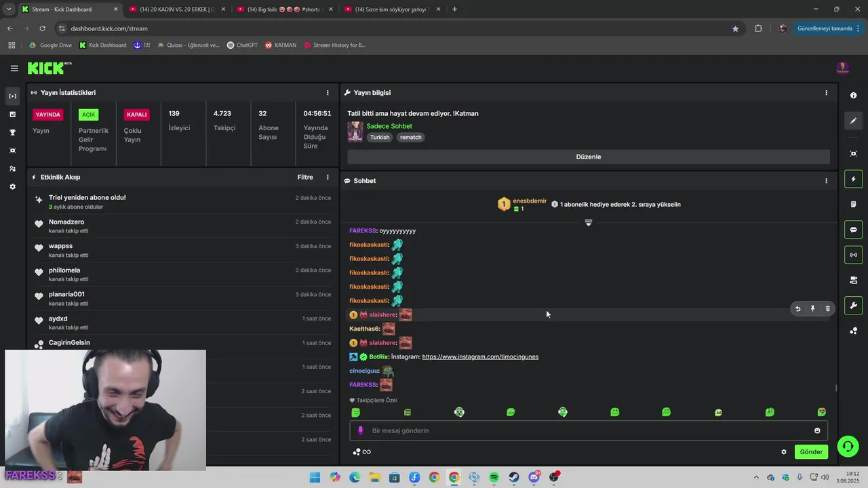Open Steam from the taskbar
Image resolution: width=868 pixels, height=488 pixels.
click(x=514, y=477)
